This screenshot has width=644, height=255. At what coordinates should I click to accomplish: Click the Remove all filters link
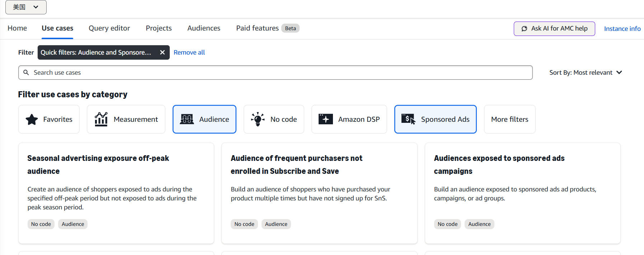click(189, 52)
